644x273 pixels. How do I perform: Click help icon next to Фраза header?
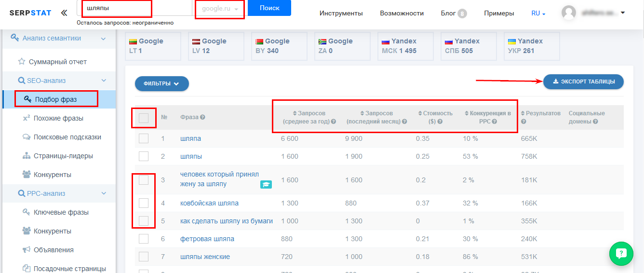point(202,117)
